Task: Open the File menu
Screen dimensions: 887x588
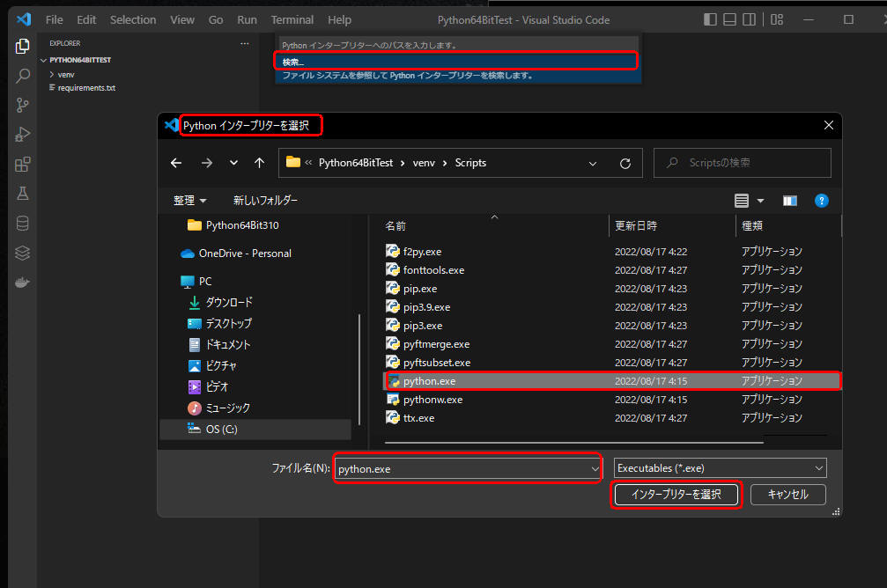Action: click(x=55, y=19)
